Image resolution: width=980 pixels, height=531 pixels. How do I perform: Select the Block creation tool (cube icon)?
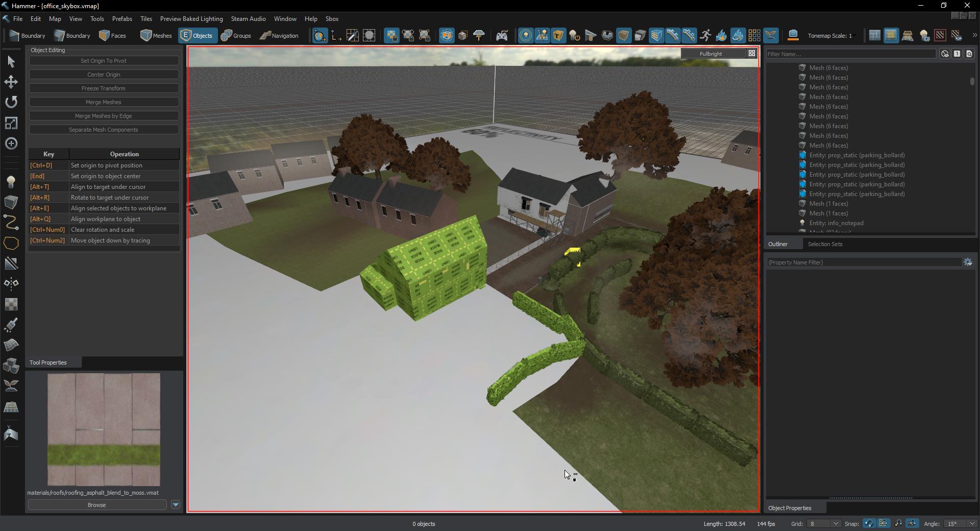11,203
